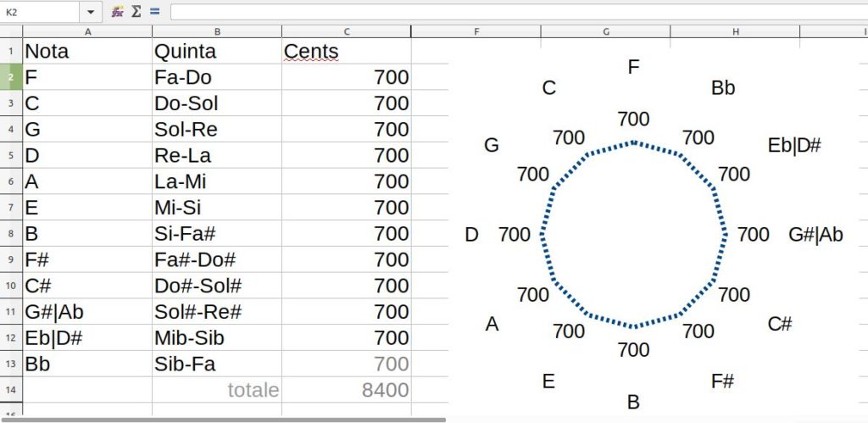Select column C header
The image size is (868, 423).
[x=346, y=31]
